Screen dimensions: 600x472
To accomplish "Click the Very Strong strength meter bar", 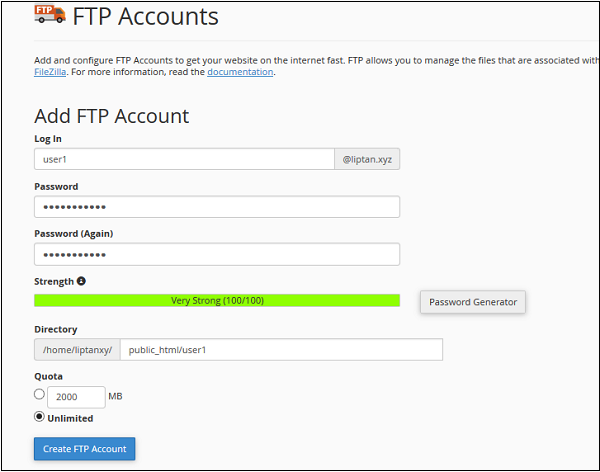I will click(217, 300).
